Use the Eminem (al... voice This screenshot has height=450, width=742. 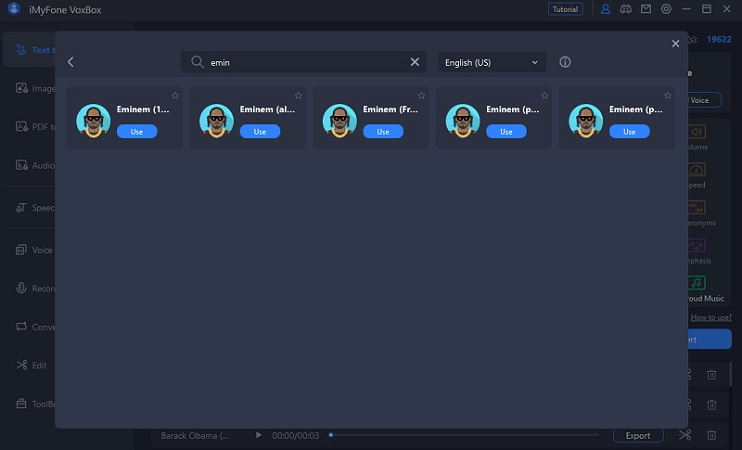(x=260, y=132)
